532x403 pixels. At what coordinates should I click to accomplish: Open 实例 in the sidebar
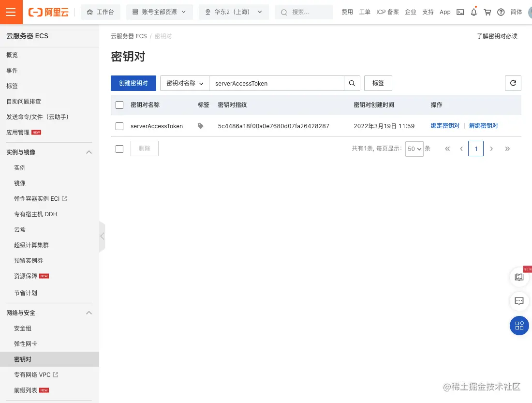pos(20,168)
